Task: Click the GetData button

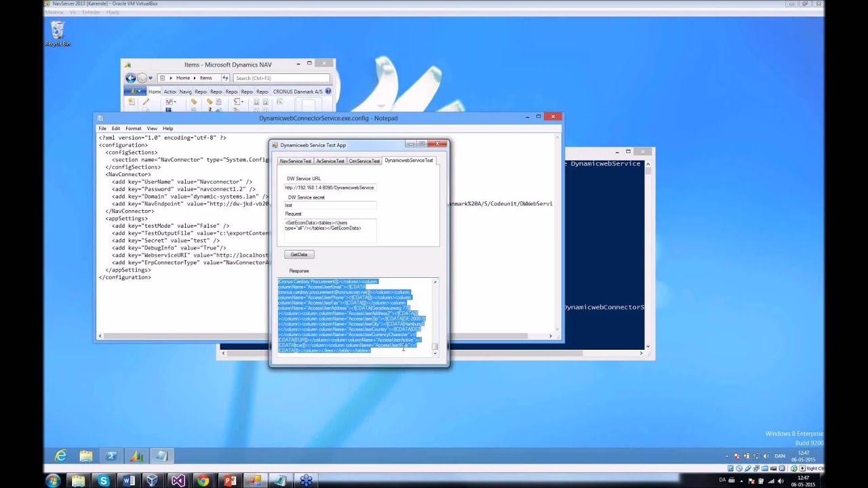Action: click(x=299, y=255)
